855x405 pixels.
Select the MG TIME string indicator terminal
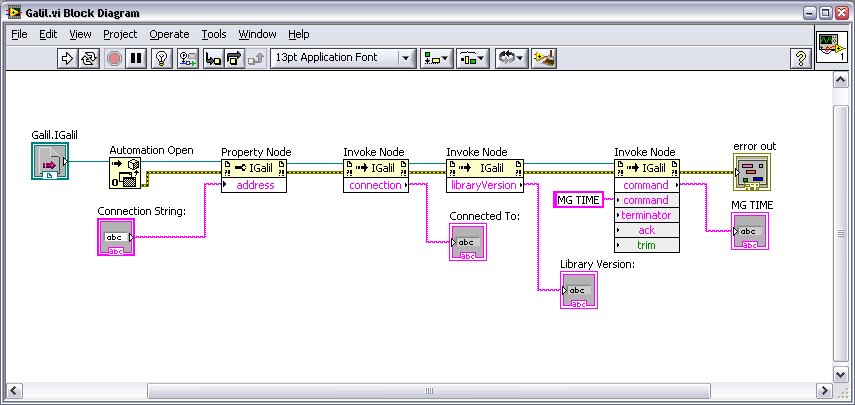tap(750, 231)
